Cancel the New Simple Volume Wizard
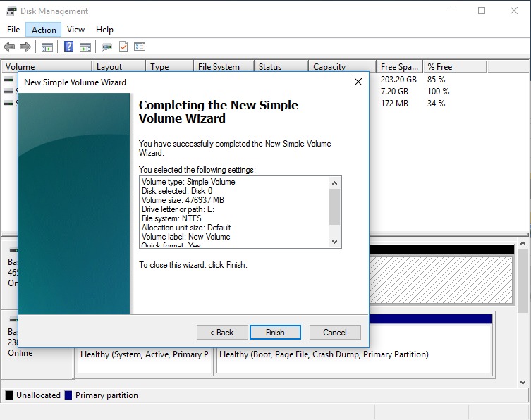 tap(335, 333)
